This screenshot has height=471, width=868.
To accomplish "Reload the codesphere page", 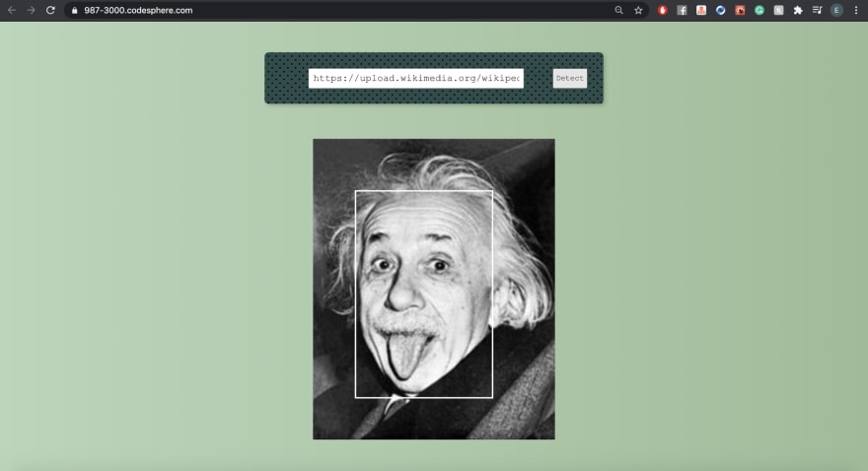I will point(50,10).
